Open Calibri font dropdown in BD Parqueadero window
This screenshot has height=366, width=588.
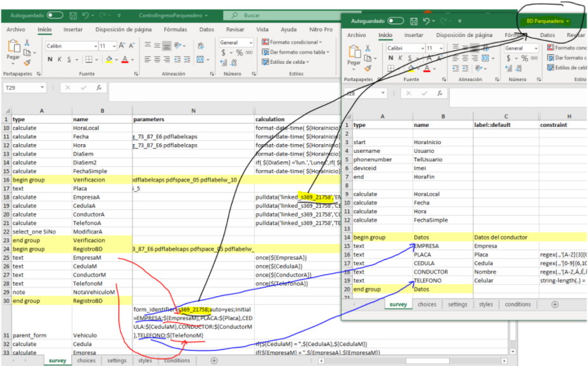(x=422, y=48)
